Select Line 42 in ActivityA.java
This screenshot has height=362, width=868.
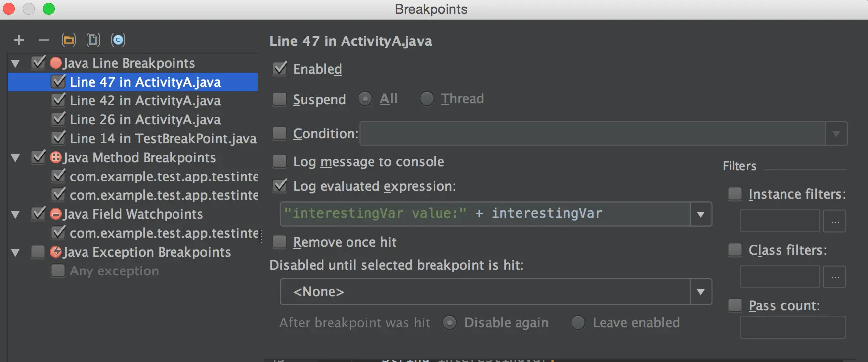pos(145,101)
